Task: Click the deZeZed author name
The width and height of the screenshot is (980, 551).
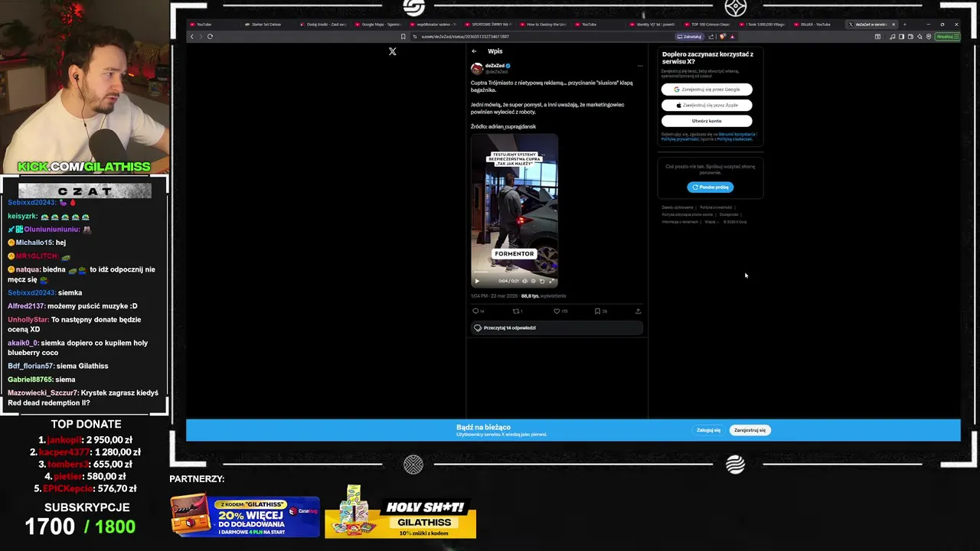Action: click(494, 66)
